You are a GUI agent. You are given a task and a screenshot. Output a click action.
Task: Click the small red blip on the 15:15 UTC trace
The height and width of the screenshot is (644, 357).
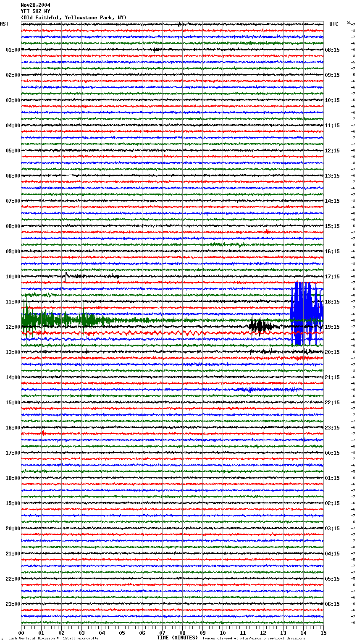click(267, 232)
